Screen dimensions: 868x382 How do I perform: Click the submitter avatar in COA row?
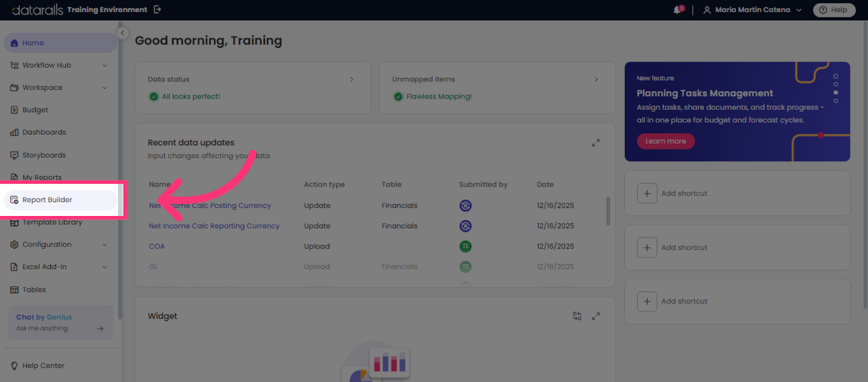[x=465, y=247]
